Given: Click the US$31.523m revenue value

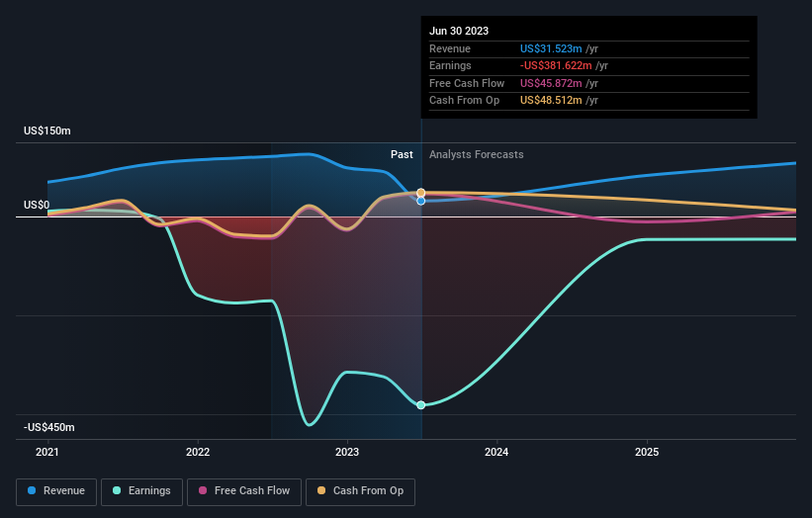Looking at the screenshot, I should (x=551, y=48).
